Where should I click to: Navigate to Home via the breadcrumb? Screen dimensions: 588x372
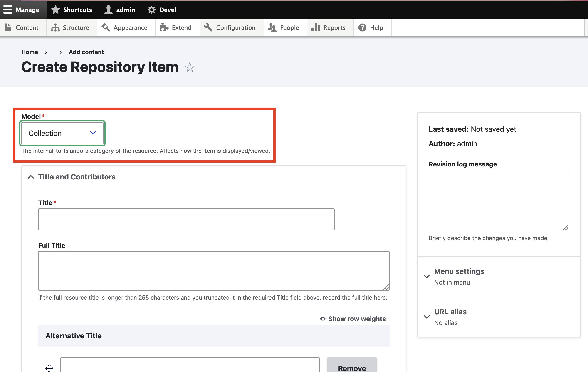tap(30, 52)
